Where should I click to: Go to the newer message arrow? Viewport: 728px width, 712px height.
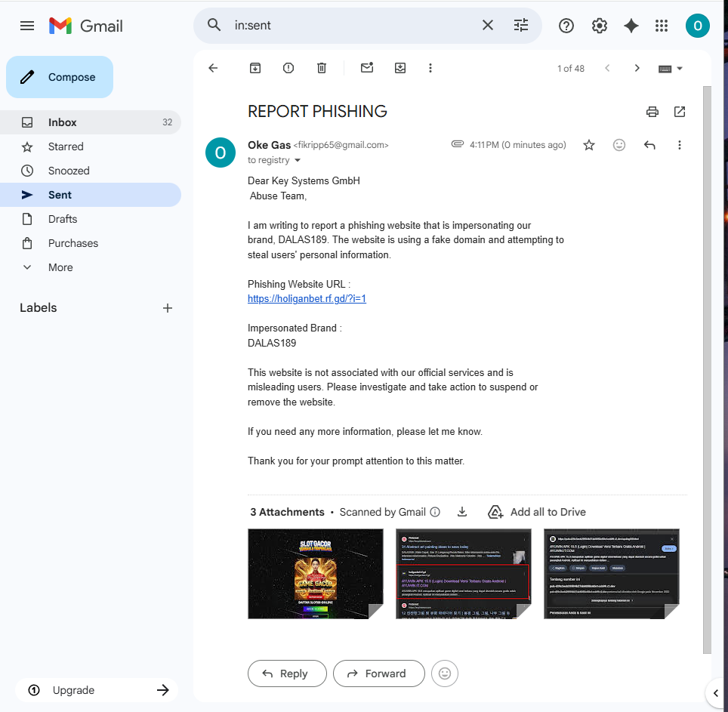[607, 68]
